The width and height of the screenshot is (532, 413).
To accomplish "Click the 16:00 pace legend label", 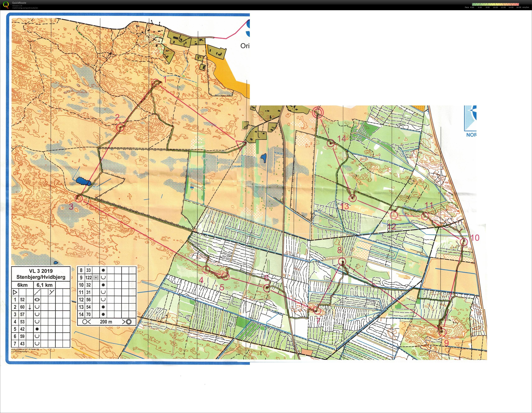I will (519, 7).
